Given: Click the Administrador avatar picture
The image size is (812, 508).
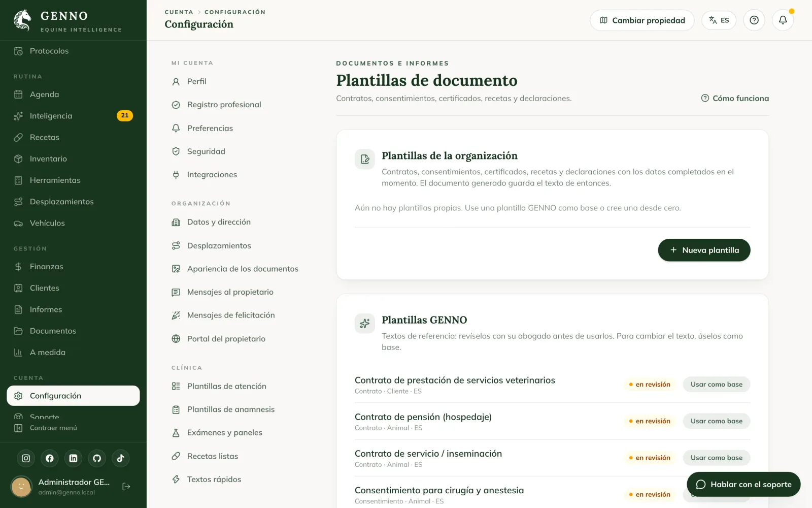Looking at the screenshot, I should click(x=21, y=487).
